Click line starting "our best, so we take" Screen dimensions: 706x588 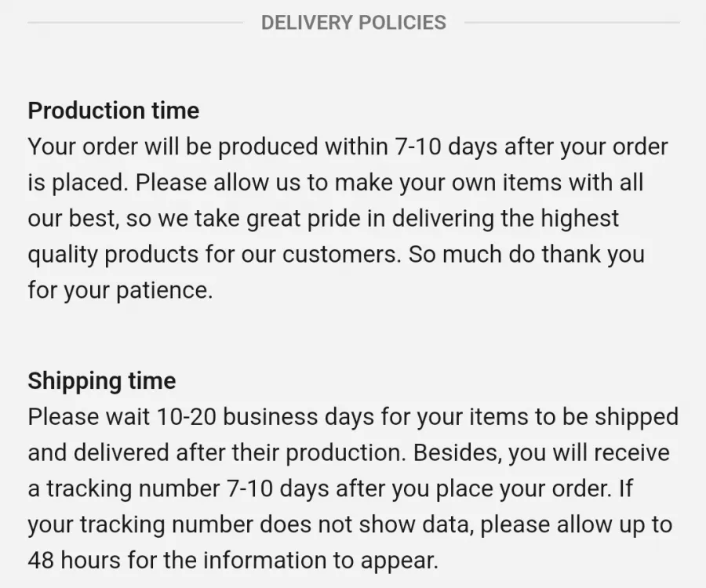[x=323, y=219]
